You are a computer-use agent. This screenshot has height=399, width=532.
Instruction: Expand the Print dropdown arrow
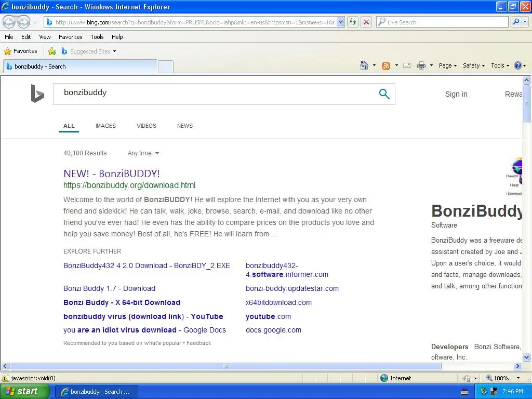pos(431,65)
